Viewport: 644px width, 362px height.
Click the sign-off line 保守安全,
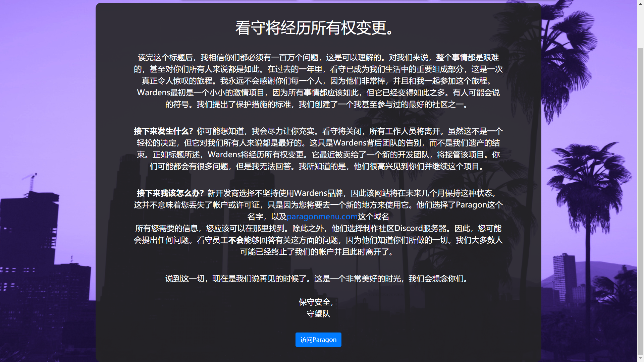click(x=316, y=302)
